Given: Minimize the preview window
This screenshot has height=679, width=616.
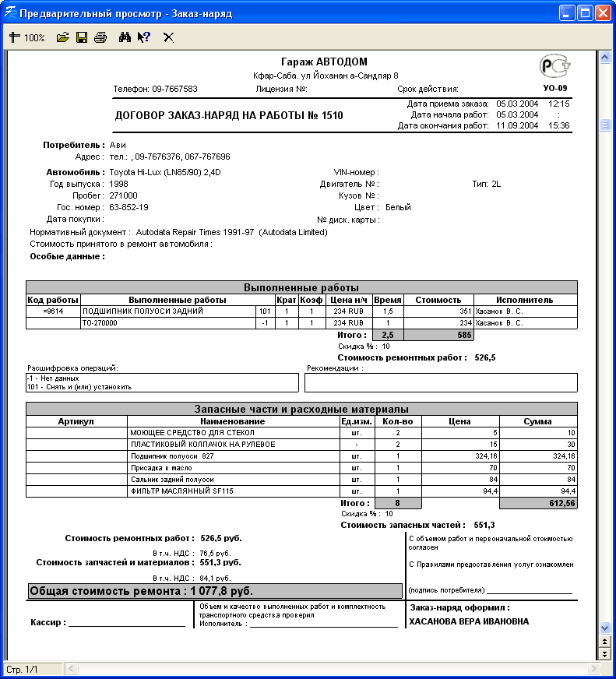Looking at the screenshot, I should [565, 13].
